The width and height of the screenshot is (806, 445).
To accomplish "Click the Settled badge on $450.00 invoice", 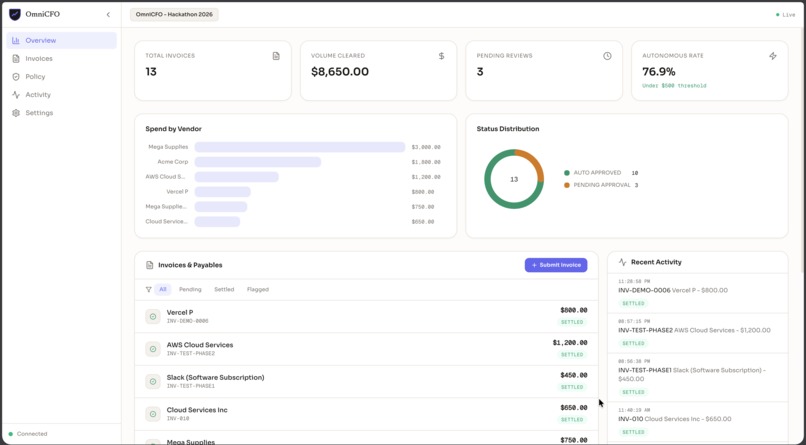I will tap(572, 387).
